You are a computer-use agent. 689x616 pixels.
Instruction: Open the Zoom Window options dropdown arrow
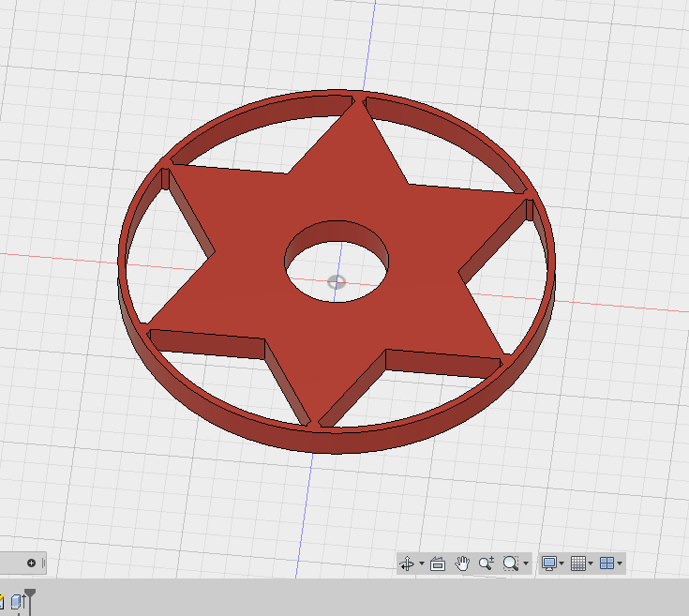526,563
